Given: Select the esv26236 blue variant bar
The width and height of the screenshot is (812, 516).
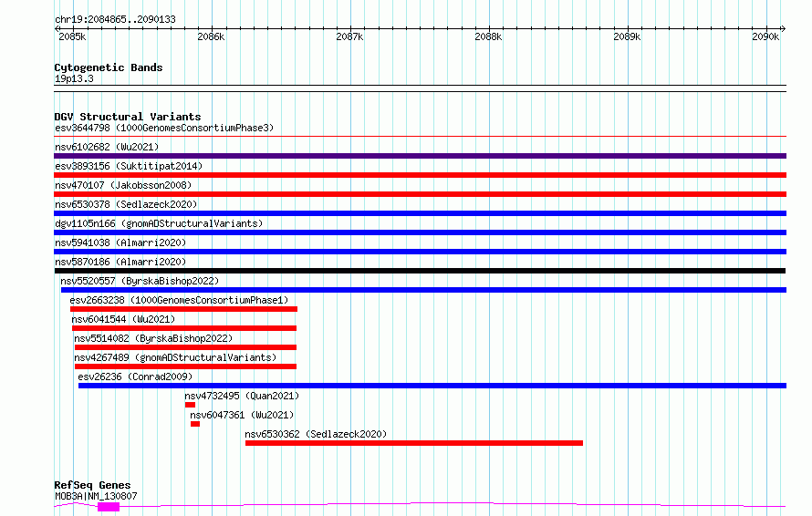Looking at the screenshot, I should 432,386.
